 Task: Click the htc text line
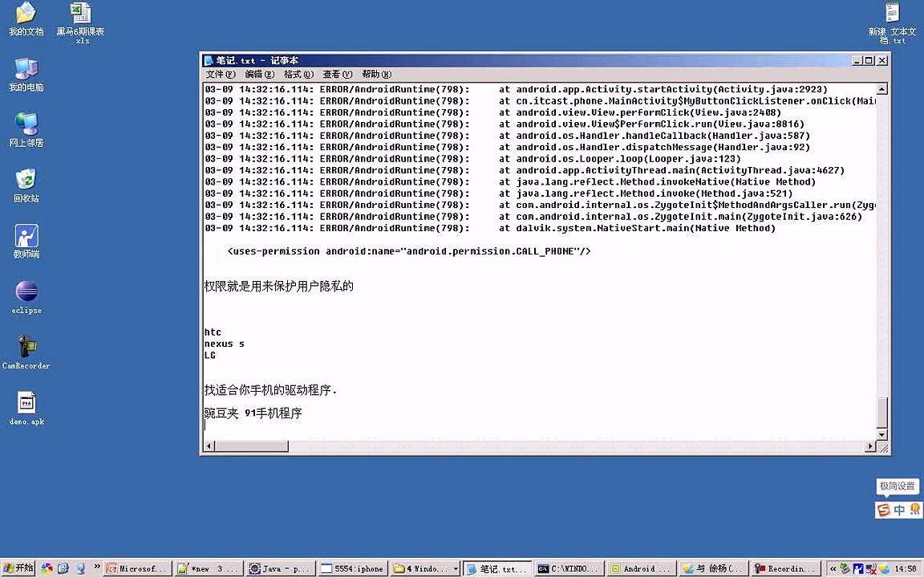213,332
